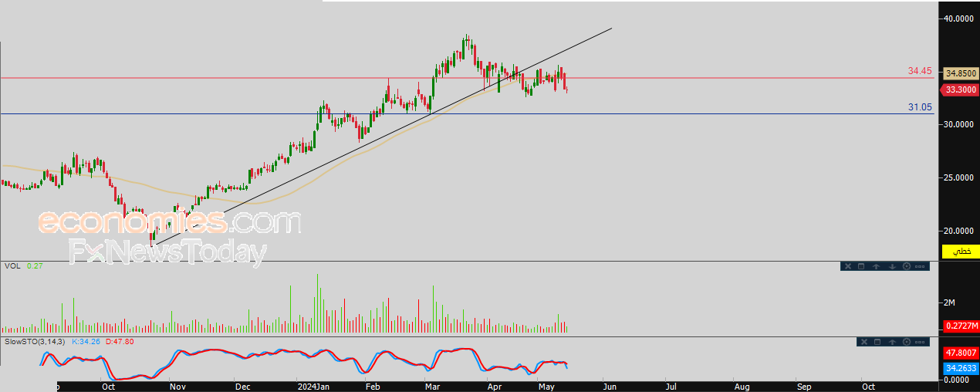Viewport: 980px width, 392px height.
Task: Click the 40.0000 price axis label
Action: 959,18
